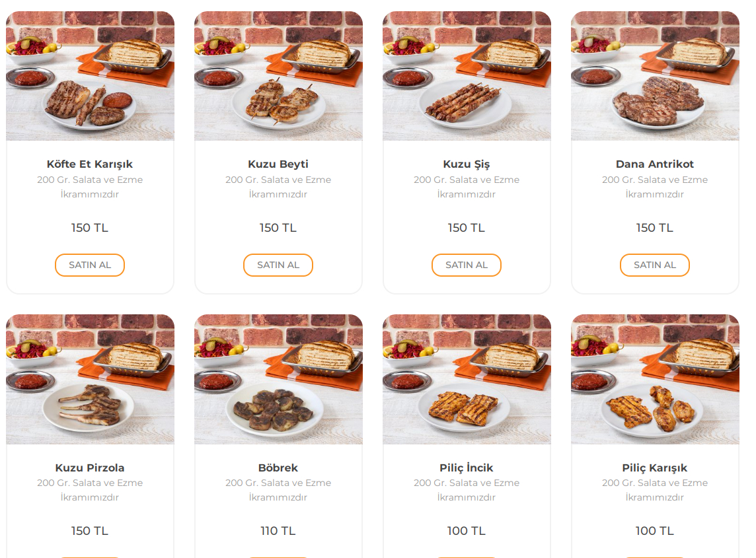756x558 pixels.
Task: Select the Piliç İncik product name
Action: (x=467, y=468)
